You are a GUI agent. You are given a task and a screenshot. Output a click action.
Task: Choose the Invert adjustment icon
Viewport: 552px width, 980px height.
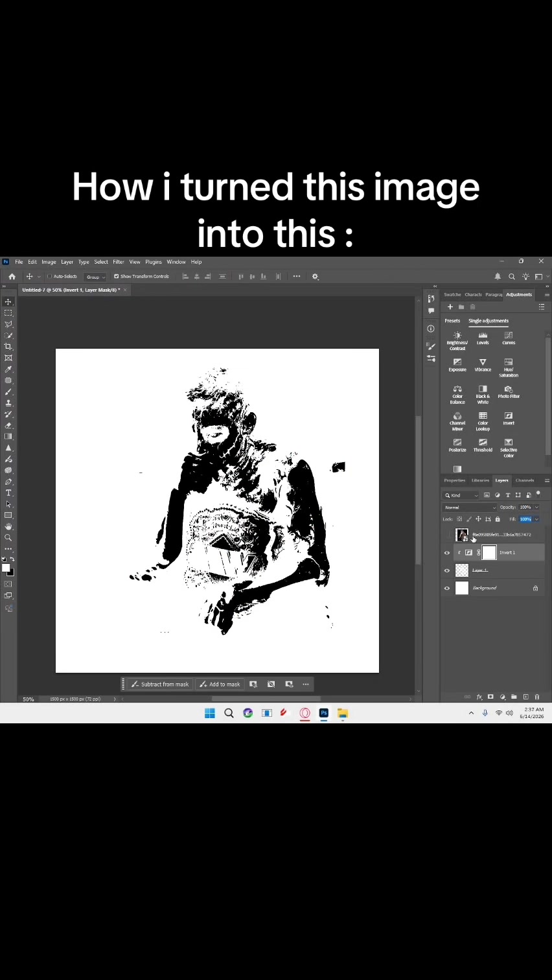click(x=509, y=415)
